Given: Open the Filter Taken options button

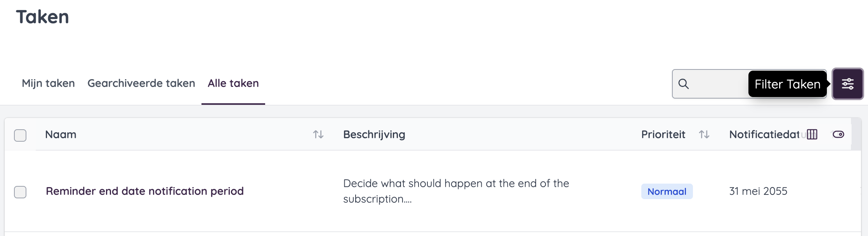Looking at the screenshot, I should coord(847,84).
